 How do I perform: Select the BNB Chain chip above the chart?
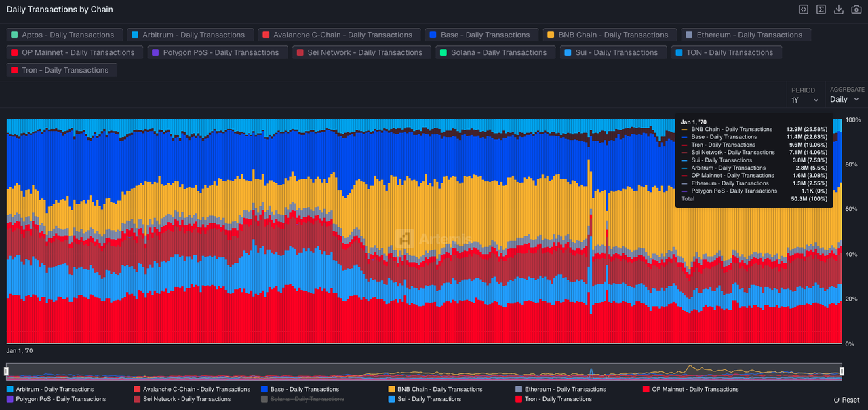pyautogui.click(x=610, y=35)
